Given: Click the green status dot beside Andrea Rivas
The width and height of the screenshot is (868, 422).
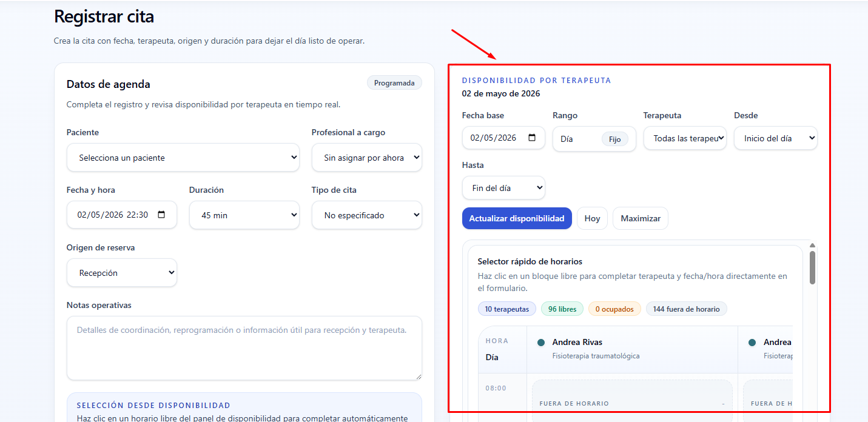Looking at the screenshot, I should pos(541,343).
